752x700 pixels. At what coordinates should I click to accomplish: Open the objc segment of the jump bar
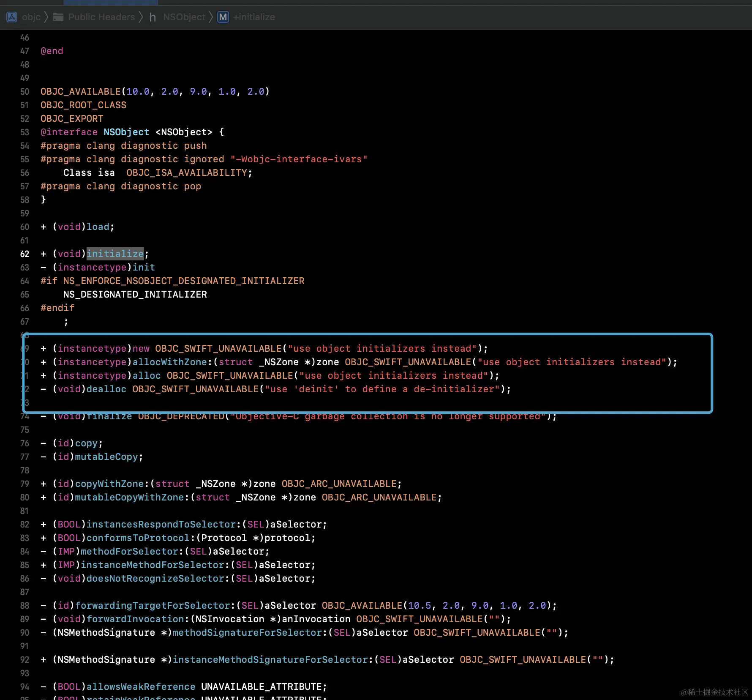(31, 17)
